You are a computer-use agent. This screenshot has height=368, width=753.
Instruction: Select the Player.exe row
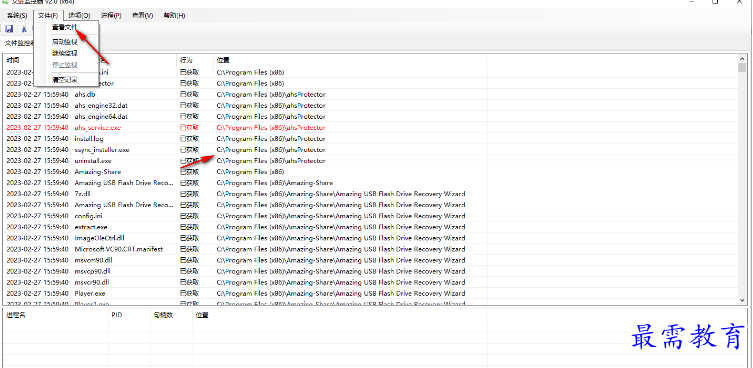(x=370, y=294)
